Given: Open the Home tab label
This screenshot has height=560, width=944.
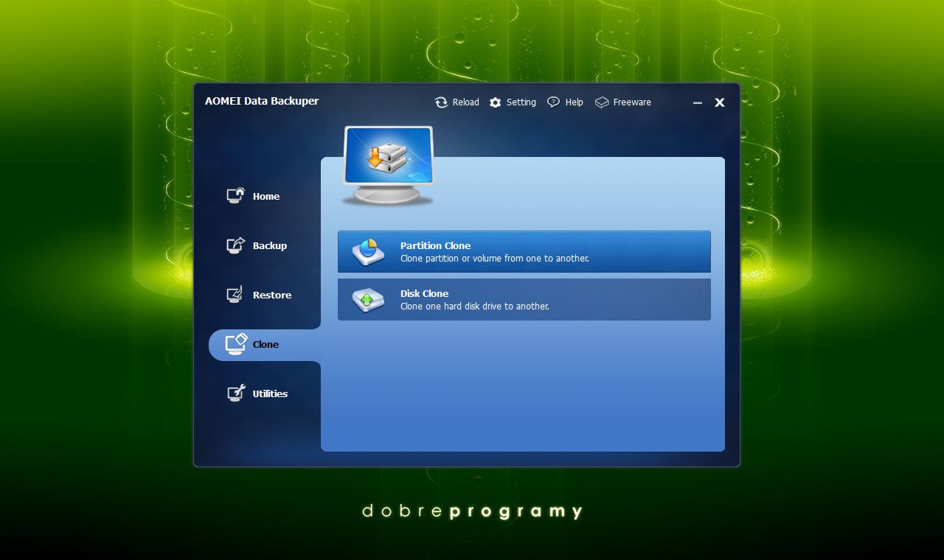Looking at the screenshot, I should (266, 196).
